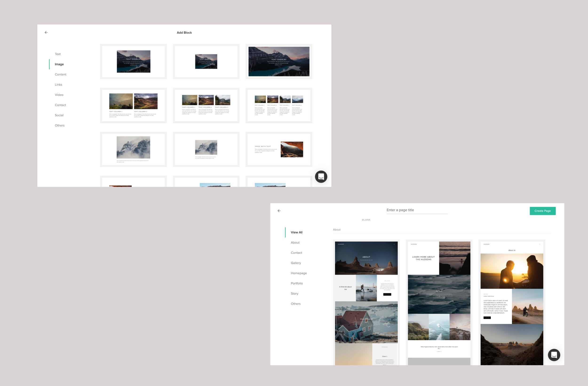
Task: Choose the Social block category
Action: point(59,115)
